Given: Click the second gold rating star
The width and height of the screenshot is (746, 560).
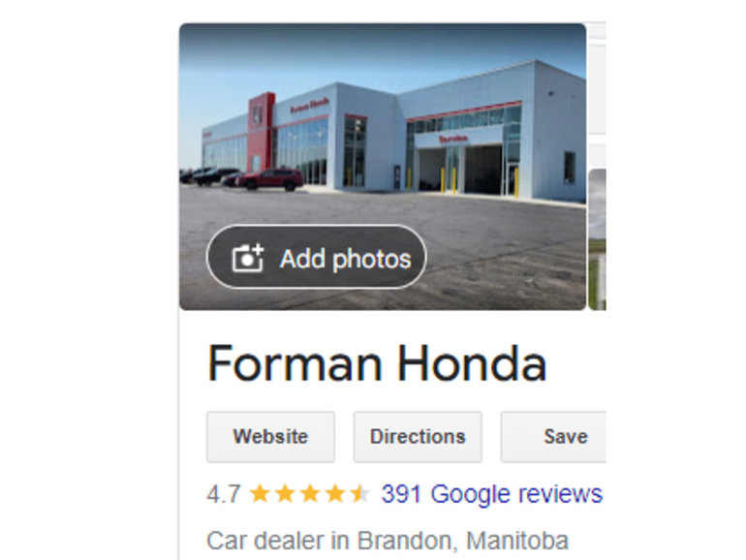Looking at the screenshot, I should (x=285, y=493).
